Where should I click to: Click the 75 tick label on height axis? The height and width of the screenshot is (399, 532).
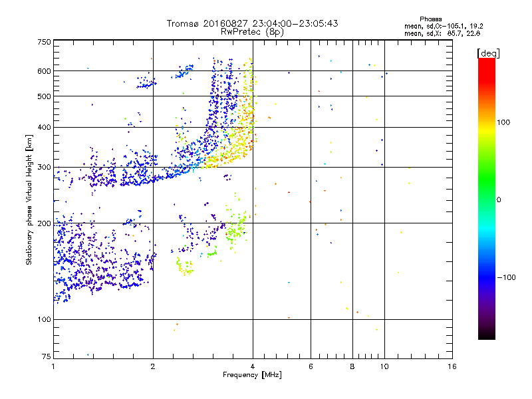45,358
